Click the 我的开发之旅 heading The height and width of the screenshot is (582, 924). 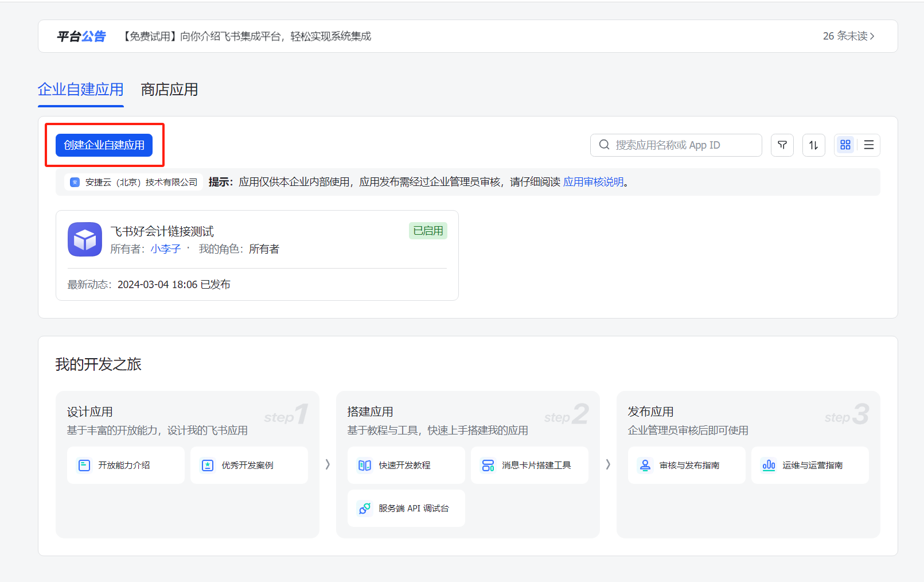pos(99,364)
